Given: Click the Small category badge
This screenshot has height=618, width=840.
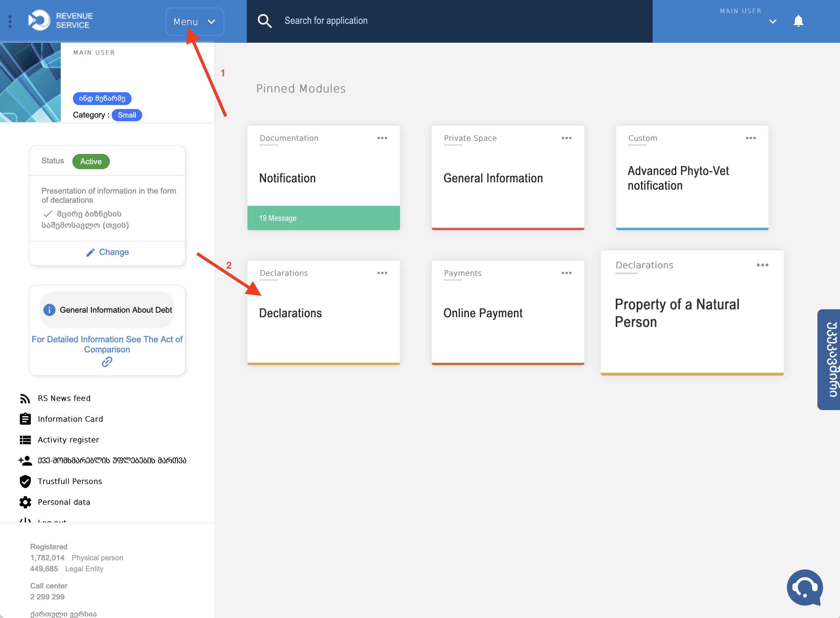Looking at the screenshot, I should 127,115.
